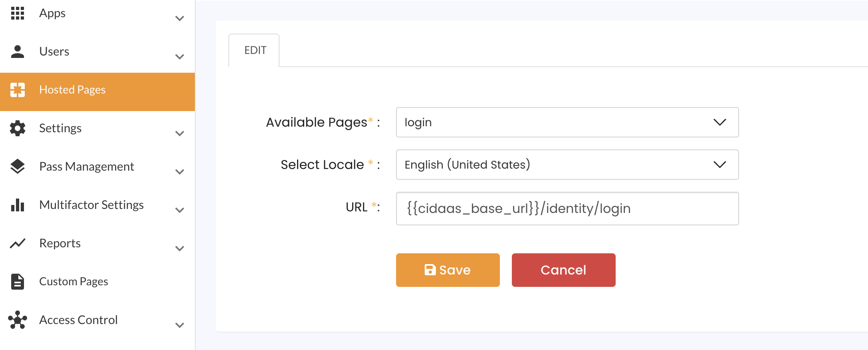Click the Multifactor Settings bar chart icon
Screen dimensions: 868x350
(18, 205)
